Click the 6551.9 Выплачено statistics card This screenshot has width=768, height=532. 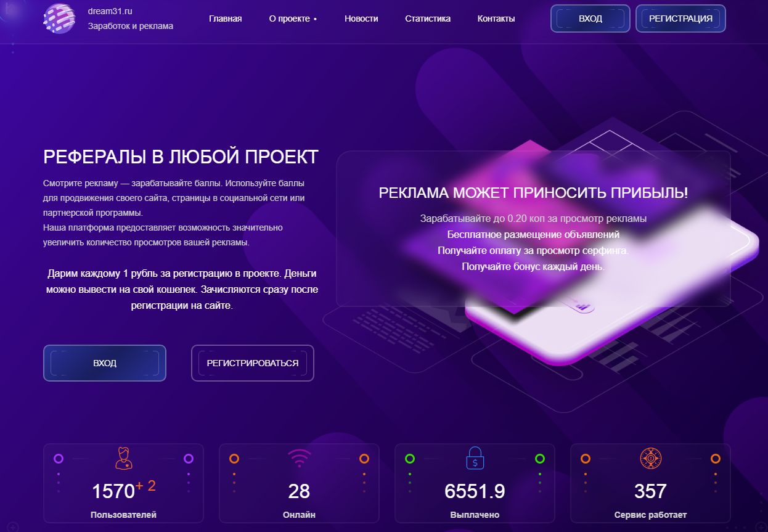point(475,483)
